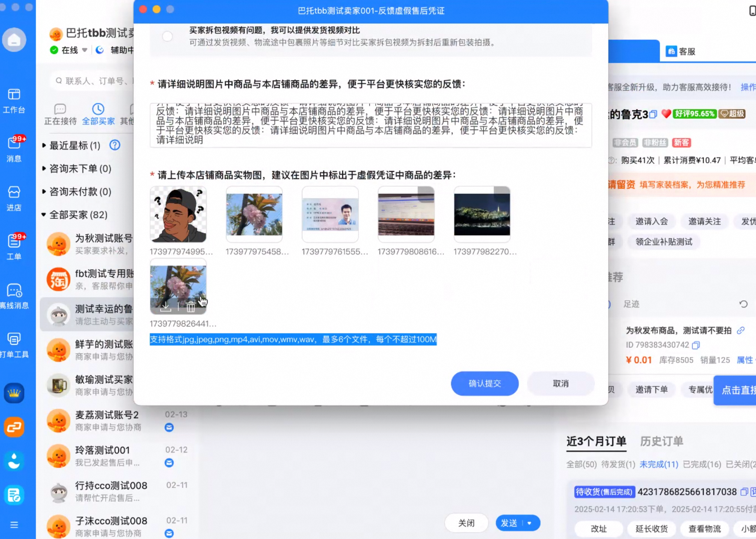The width and height of the screenshot is (756, 539).
Task: Open the 工单 work order sidebar icon
Action: click(x=14, y=247)
